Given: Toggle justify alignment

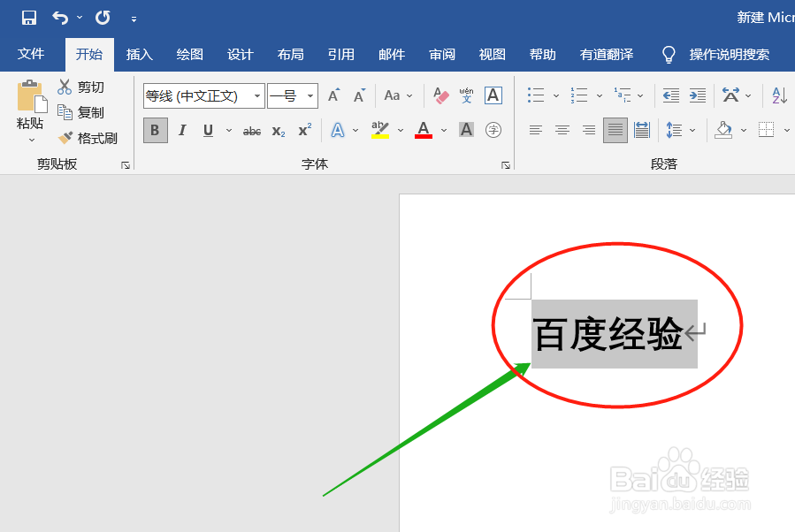Looking at the screenshot, I should (x=615, y=130).
